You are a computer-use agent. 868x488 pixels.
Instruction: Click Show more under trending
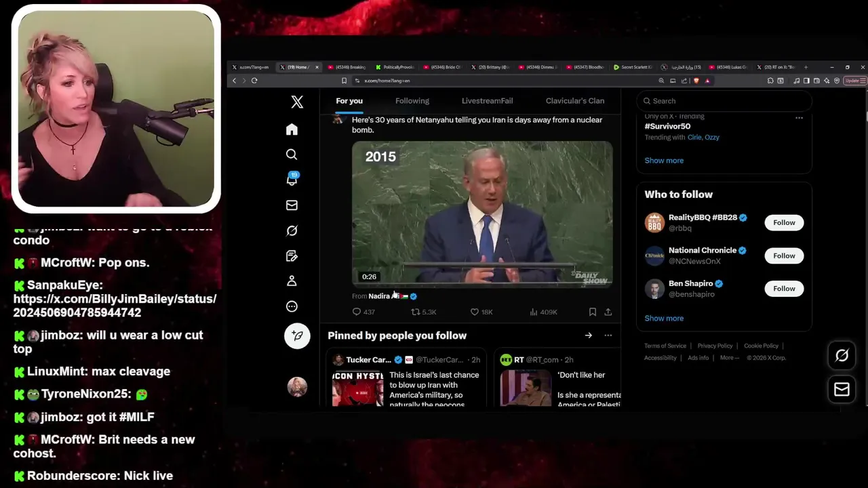[664, 161]
